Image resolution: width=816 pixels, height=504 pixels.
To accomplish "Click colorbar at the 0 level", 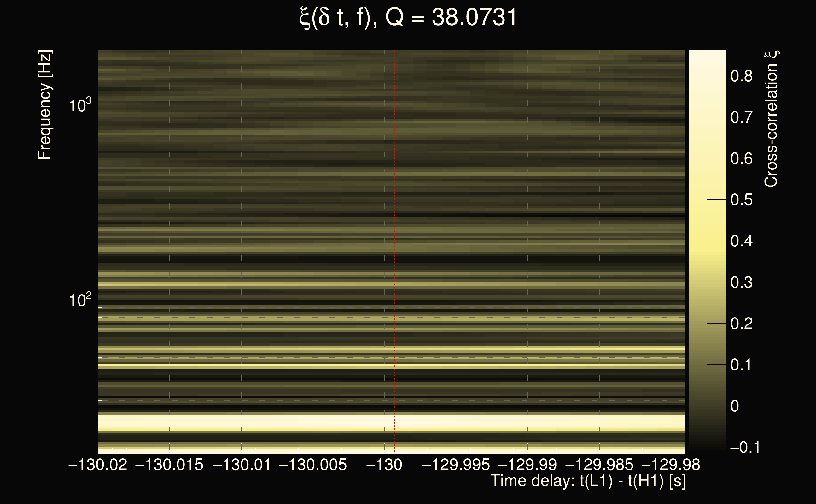I will pyautogui.click(x=707, y=406).
